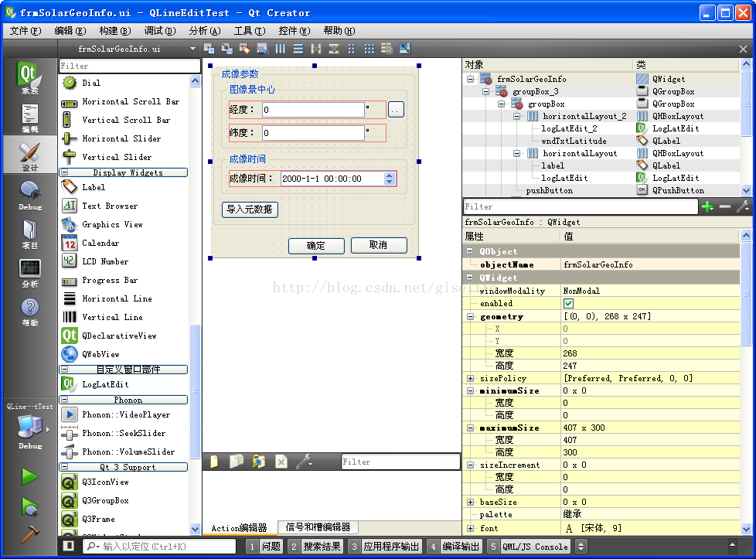This screenshot has height=559, width=756.
Task: Select the Horizontal Slider widget
Action: [x=121, y=138]
